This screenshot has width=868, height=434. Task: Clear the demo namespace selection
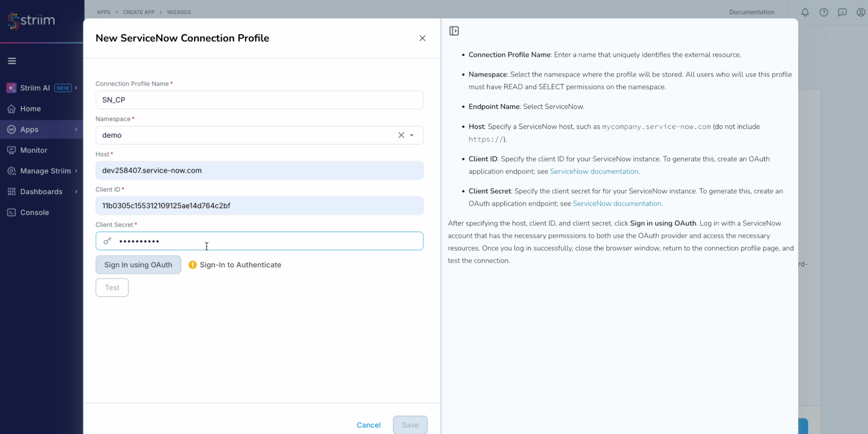401,135
